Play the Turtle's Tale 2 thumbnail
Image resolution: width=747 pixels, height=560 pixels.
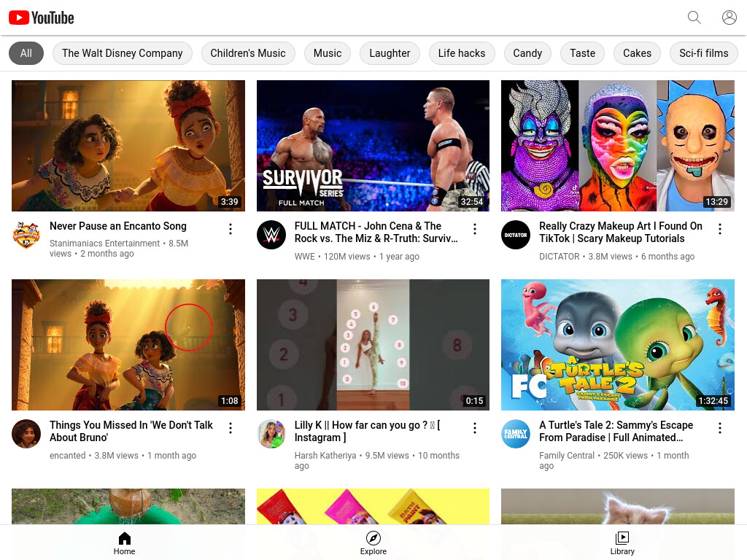point(618,345)
